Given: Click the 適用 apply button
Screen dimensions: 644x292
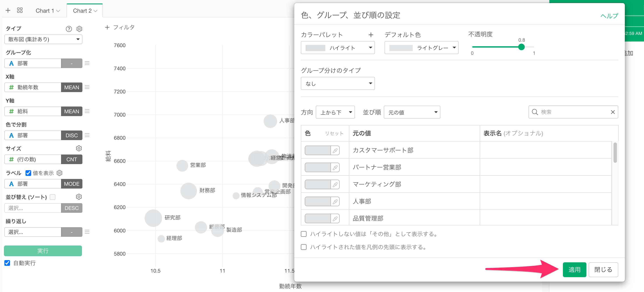Looking at the screenshot, I should pos(574,270).
